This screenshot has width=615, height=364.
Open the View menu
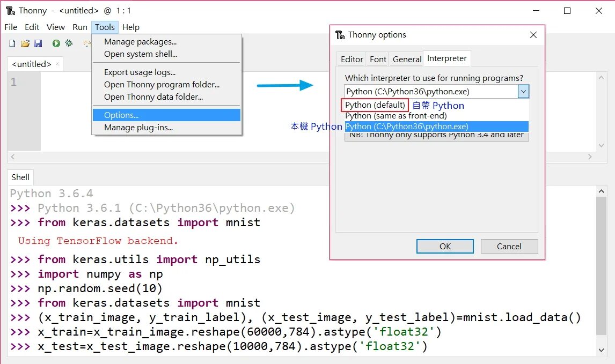point(56,27)
